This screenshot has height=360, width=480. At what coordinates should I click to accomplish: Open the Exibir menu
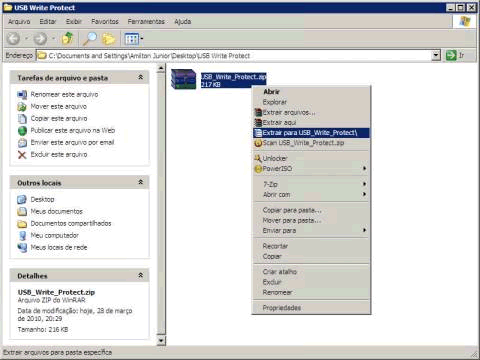click(x=74, y=22)
